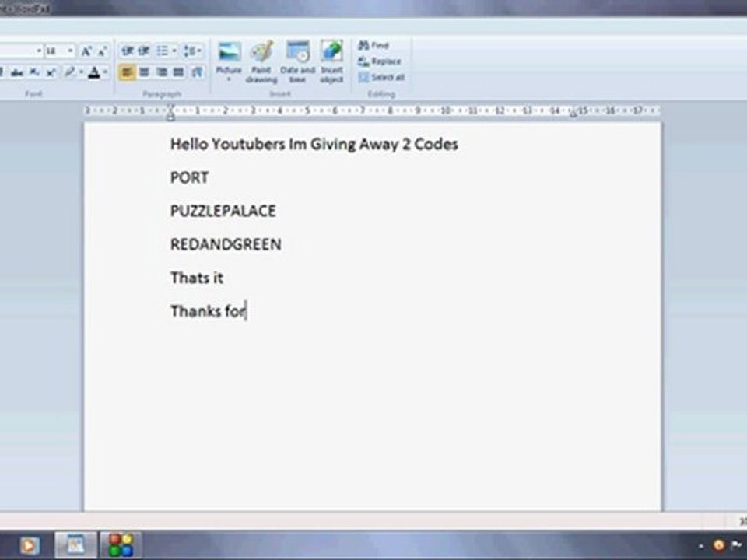
Task: Click the text 'Hello Youtubers Im Giving Away 2 Codes'
Action: (x=314, y=145)
